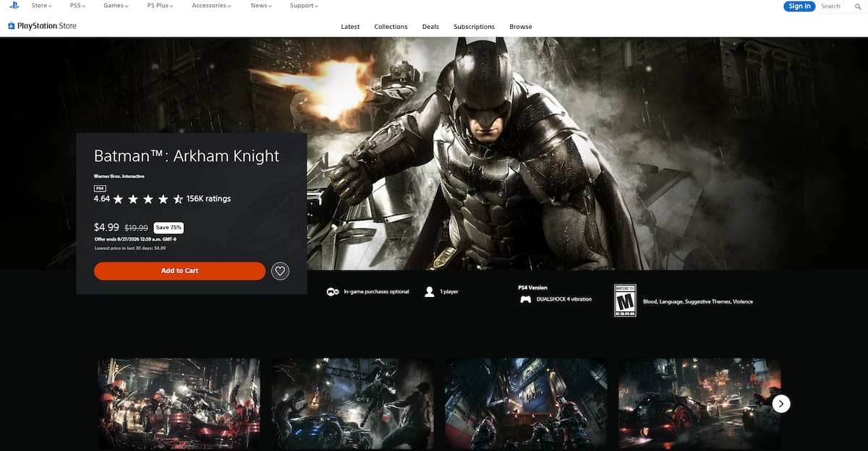Image resolution: width=868 pixels, height=451 pixels.
Task: Click the ESRB Mature 17+ rating badge
Action: (625, 301)
